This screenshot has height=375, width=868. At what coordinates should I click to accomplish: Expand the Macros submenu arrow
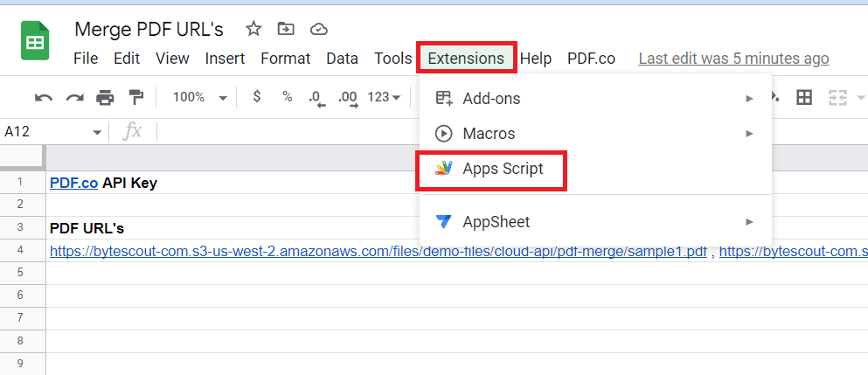tap(749, 134)
